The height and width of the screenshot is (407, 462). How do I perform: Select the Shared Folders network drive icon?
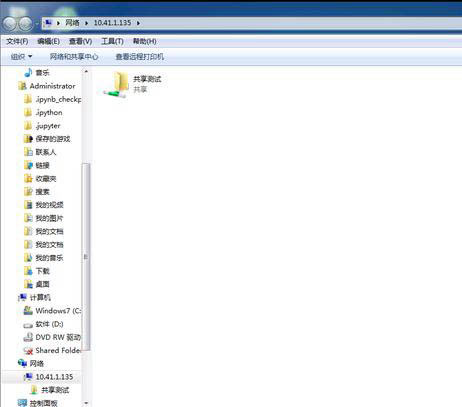(28, 350)
